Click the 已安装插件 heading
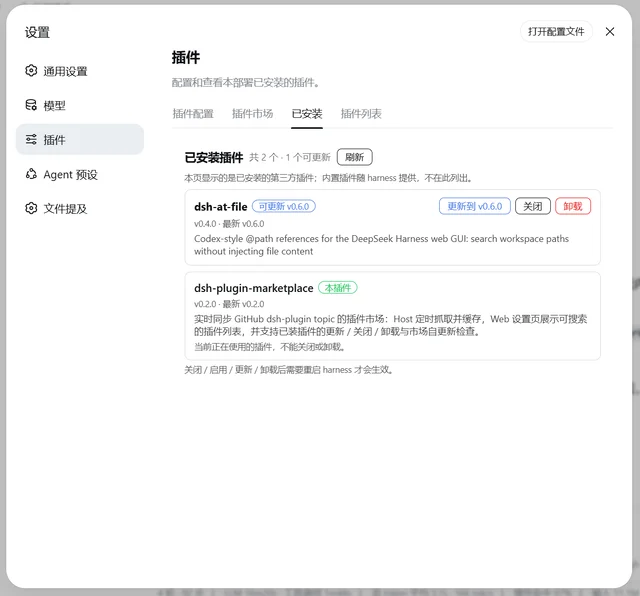640x596 pixels. (x=213, y=158)
